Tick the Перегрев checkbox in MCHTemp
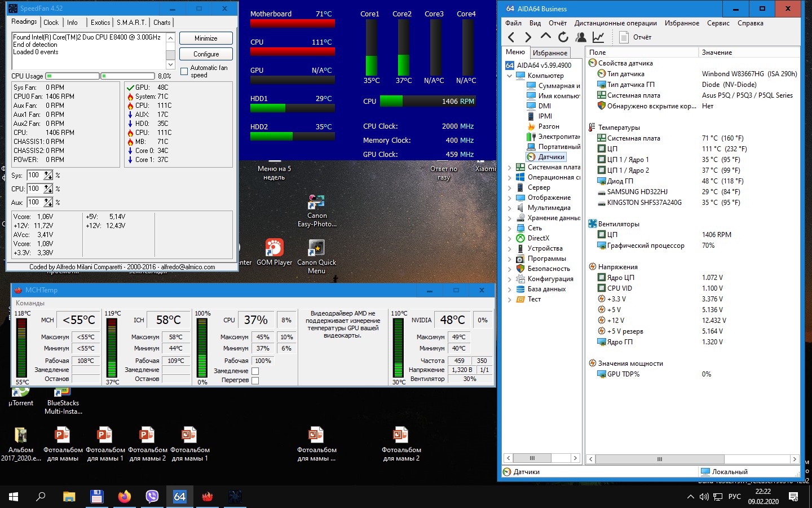The height and width of the screenshot is (508, 812). pos(255,380)
